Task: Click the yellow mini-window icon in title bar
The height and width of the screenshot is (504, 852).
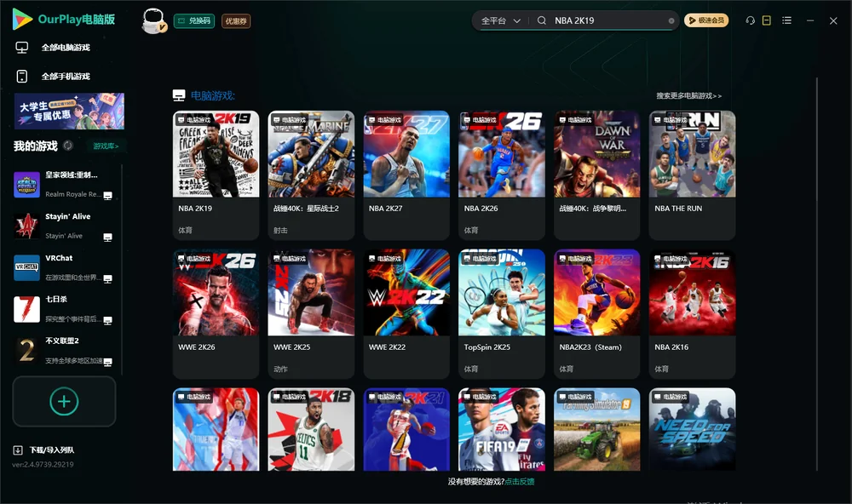Action: (x=766, y=20)
